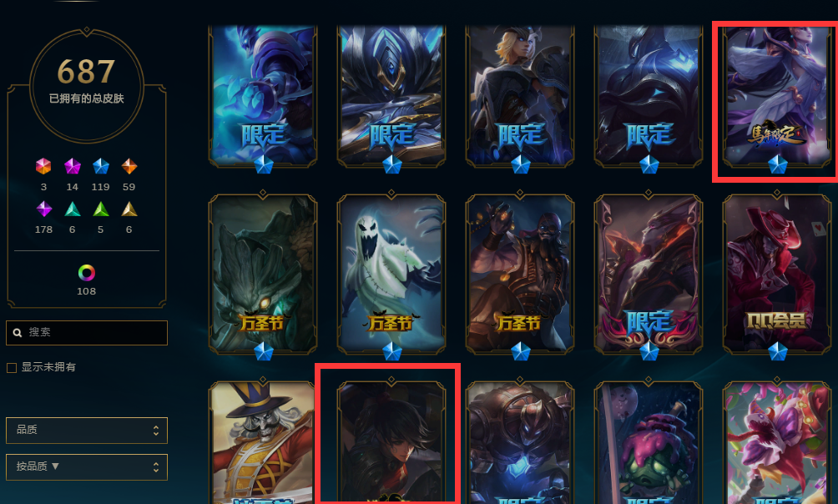This screenshot has width=838, height=504.
Task: Click the rainbow chroma ring icon showing 108
Action: [86, 273]
